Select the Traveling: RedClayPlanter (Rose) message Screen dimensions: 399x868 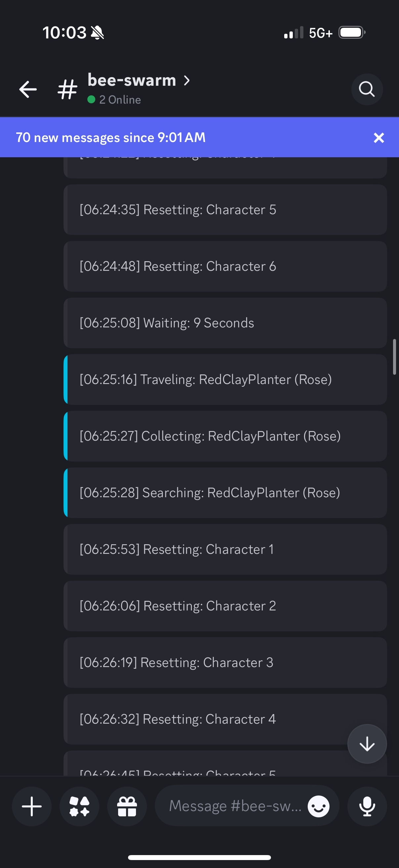click(225, 379)
